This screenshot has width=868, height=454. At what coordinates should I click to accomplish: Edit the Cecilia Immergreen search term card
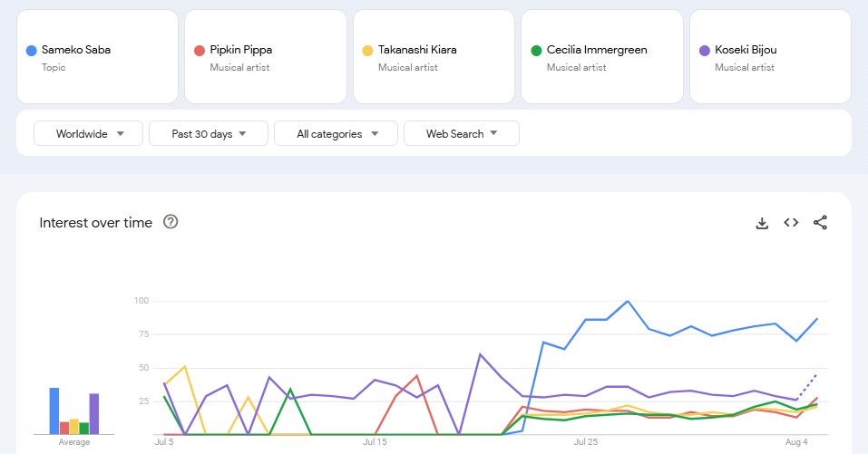(x=602, y=57)
